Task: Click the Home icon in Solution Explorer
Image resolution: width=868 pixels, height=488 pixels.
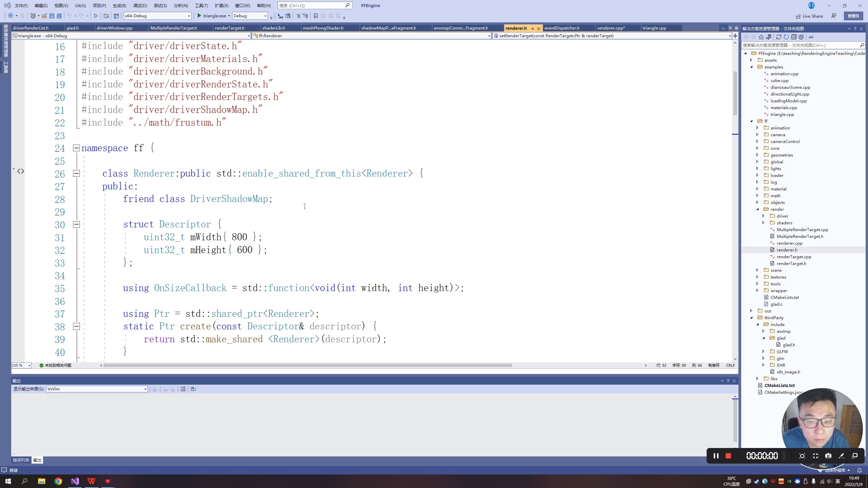Action: coord(761,37)
